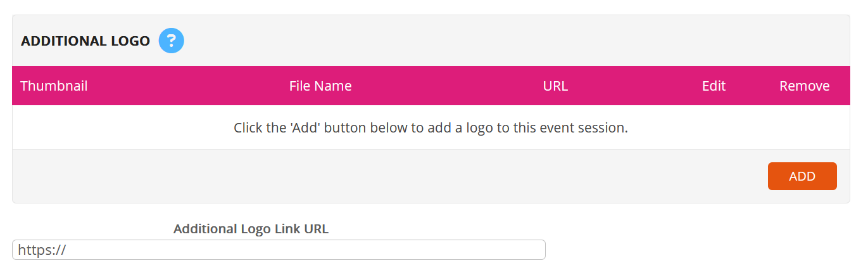
Task: Focus the Additional Logo Link URL field
Action: [279, 250]
